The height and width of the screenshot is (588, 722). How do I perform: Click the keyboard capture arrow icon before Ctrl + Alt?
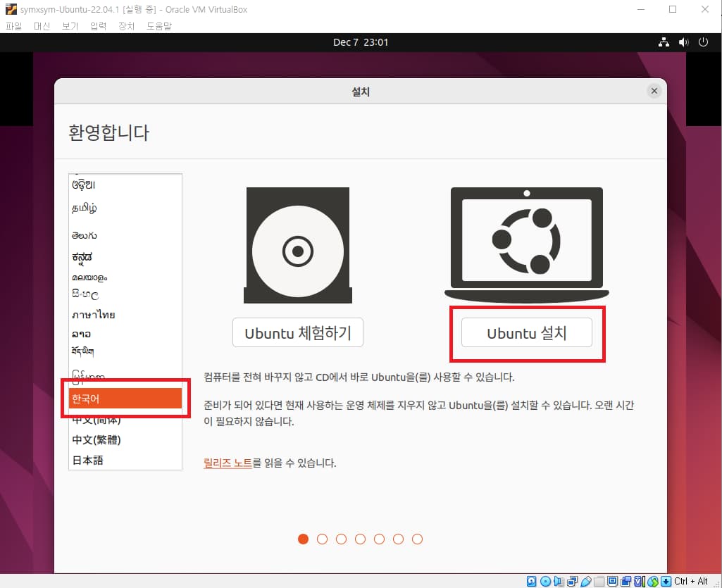click(x=666, y=581)
